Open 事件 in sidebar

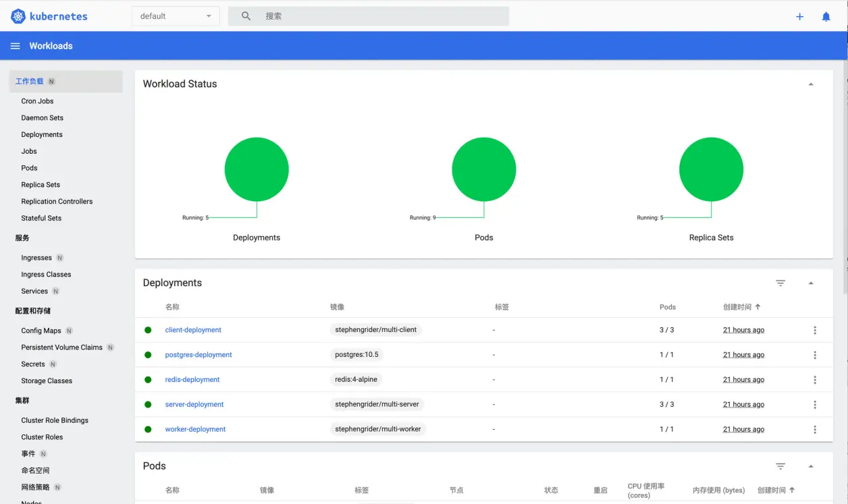pos(28,454)
